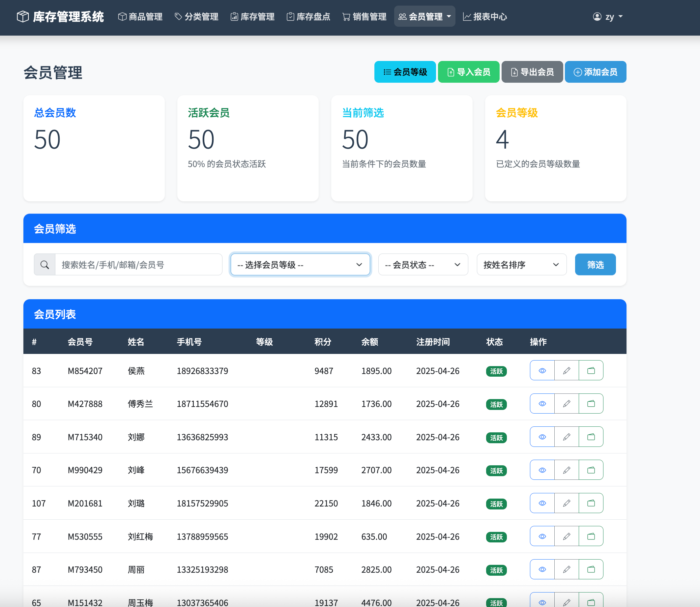Image resolution: width=700 pixels, height=607 pixels.
Task: Click the eye view icon for 侯燕
Action: click(542, 371)
